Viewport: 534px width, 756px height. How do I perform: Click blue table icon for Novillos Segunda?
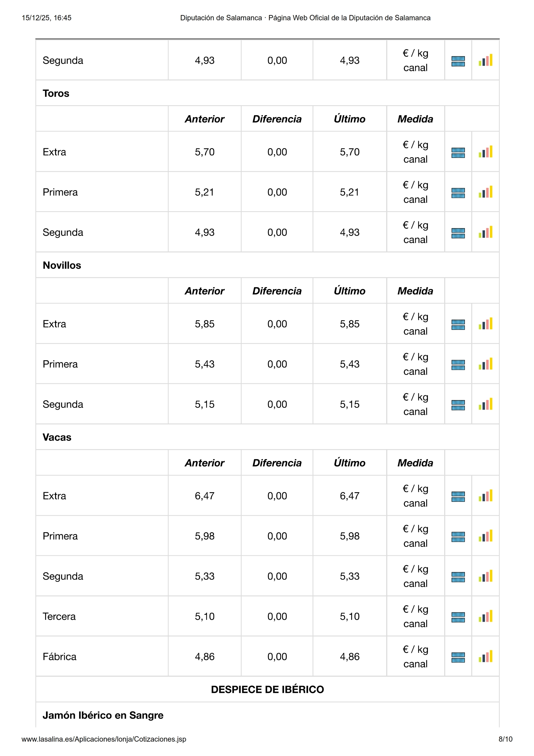coord(458,405)
